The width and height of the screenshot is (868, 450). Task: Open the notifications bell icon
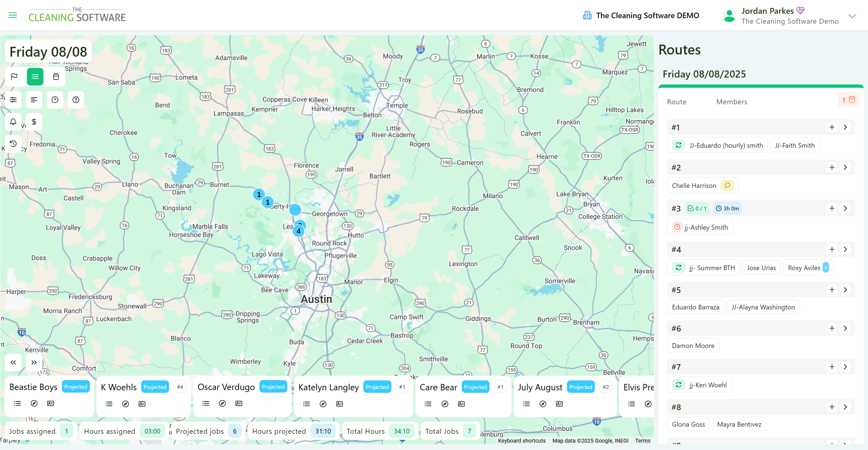[x=13, y=122]
